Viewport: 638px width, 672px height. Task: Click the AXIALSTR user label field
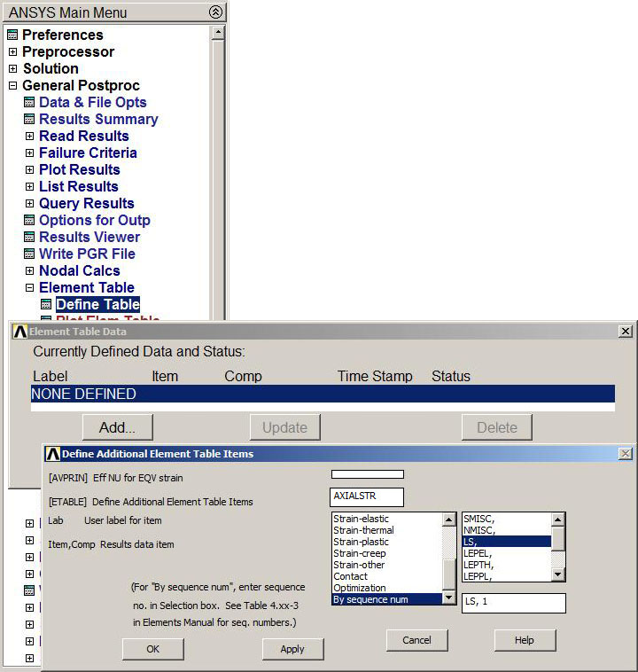(x=367, y=496)
